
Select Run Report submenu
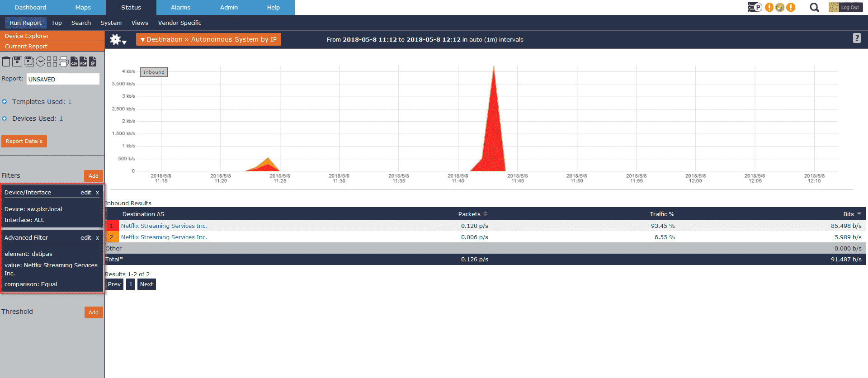click(x=26, y=23)
